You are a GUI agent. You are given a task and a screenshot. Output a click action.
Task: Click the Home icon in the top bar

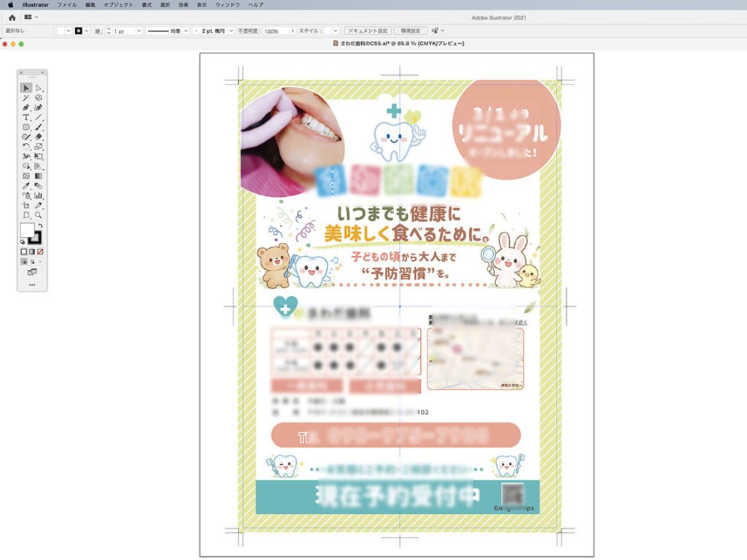pos(12,17)
